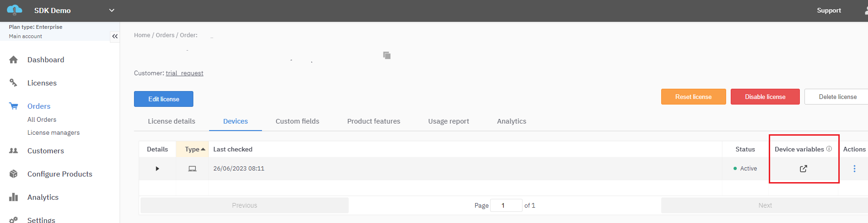Image resolution: width=868 pixels, height=223 pixels.
Task: Open the Usage report tab
Action: click(x=448, y=121)
